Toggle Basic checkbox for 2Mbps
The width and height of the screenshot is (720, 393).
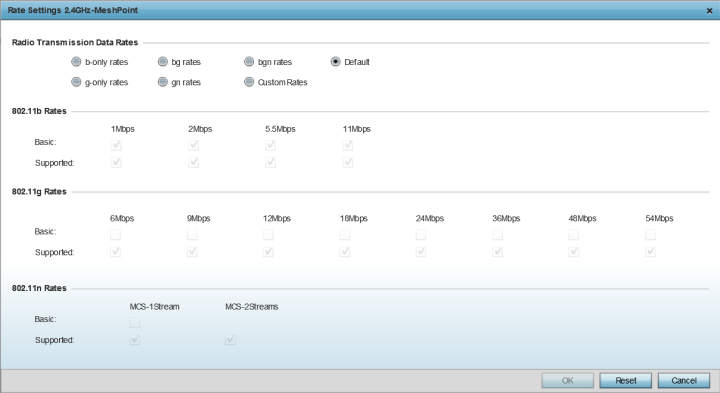(194, 145)
